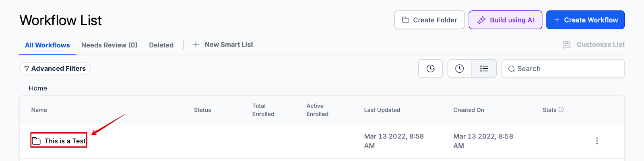Click the Create Workflow button
Image resolution: width=644 pixels, height=161 pixels.
[x=585, y=20]
